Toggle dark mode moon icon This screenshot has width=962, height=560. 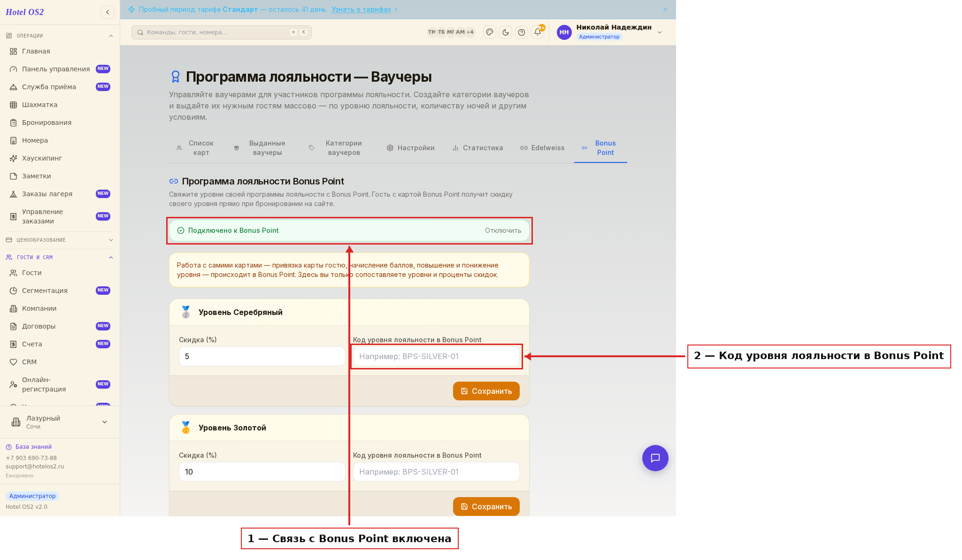(506, 32)
